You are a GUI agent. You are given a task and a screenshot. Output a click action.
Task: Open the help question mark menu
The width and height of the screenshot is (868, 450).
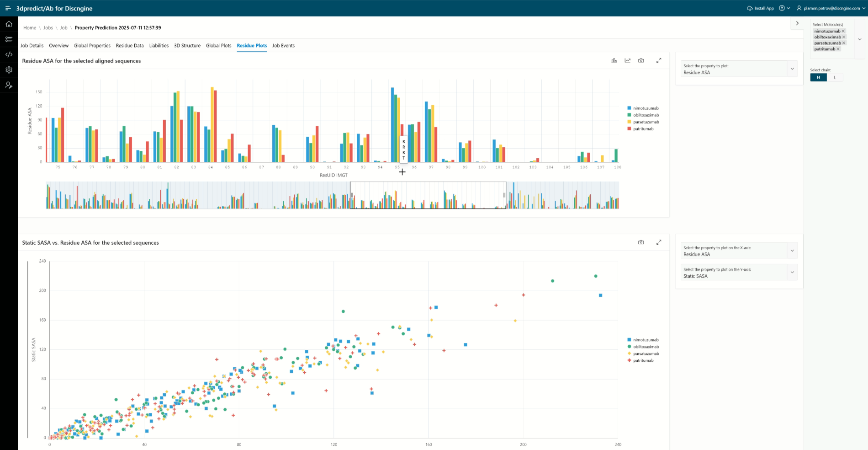tap(782, 8)
